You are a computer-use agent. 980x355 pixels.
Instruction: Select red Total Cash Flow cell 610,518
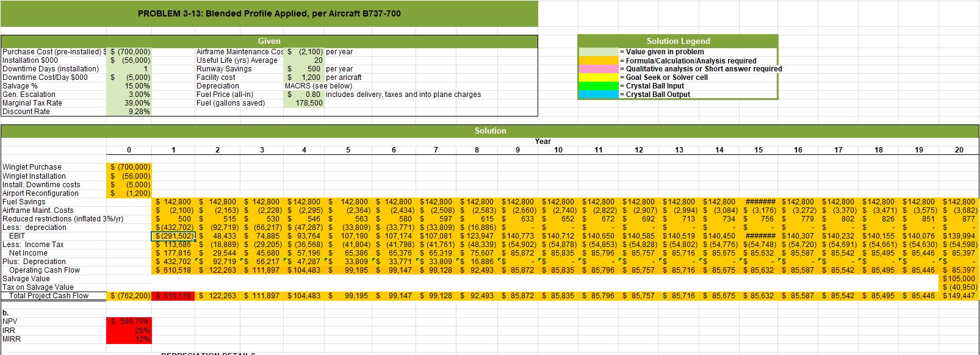pyautogui.click(x=173, y=296)
